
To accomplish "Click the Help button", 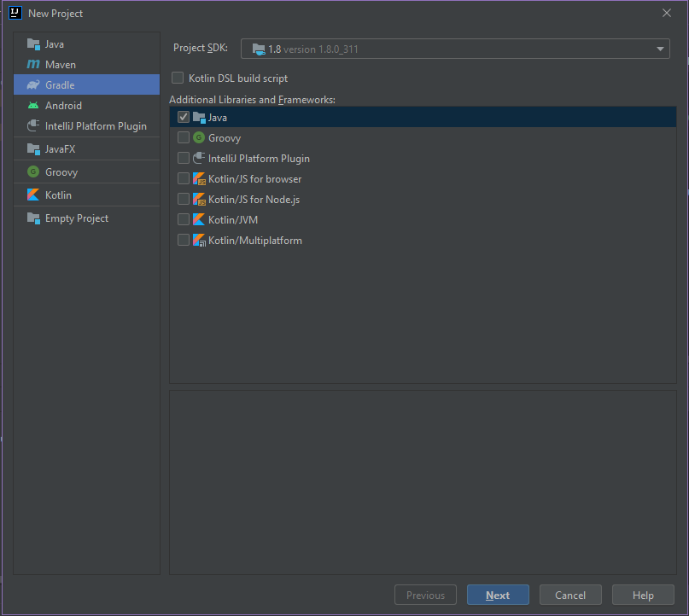I will coord(643,595).
